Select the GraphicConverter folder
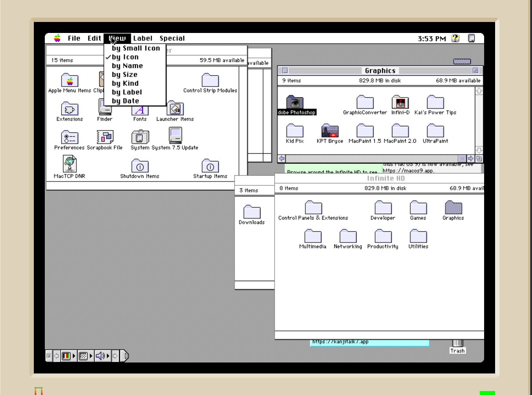The width and height of the screenshot is (532, 395). pyautogui.click(x=365, y=102)
